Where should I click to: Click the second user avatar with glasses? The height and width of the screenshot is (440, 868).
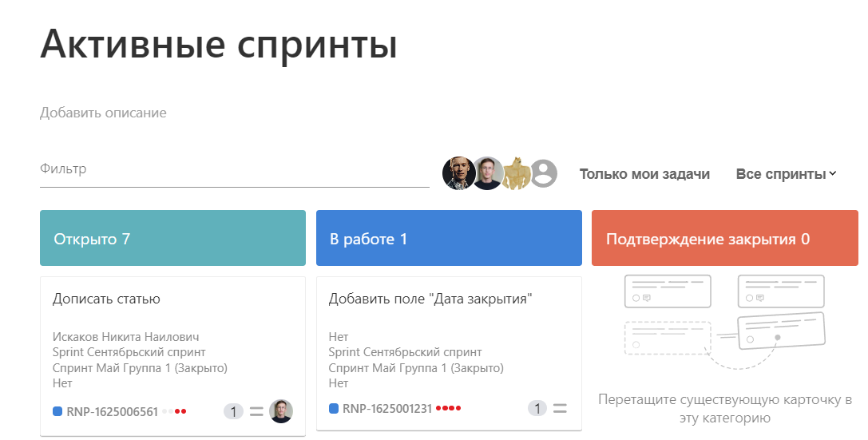pyautogui.click(x=487, y=173)
